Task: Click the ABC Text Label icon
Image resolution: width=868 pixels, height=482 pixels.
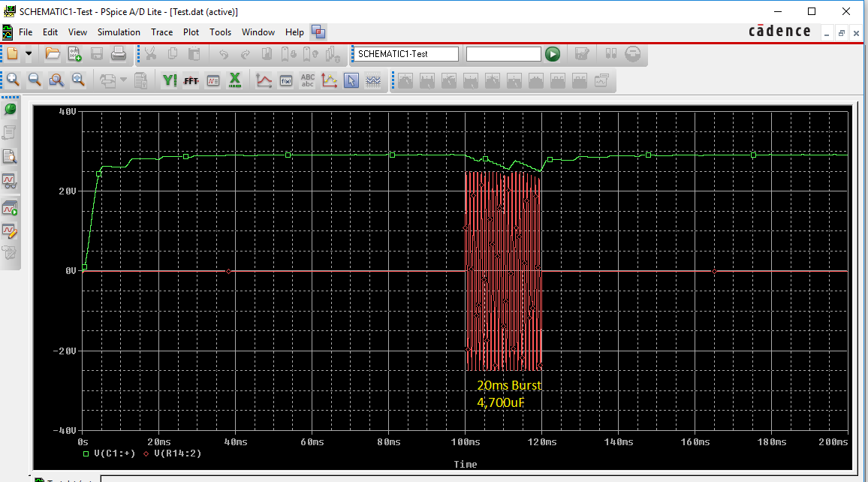Action: point(308,80)
